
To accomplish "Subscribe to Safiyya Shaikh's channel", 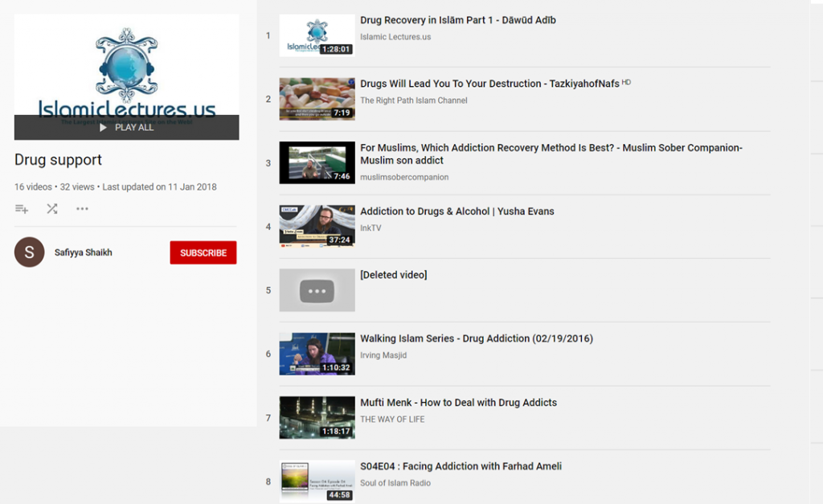I will [203, 252].
